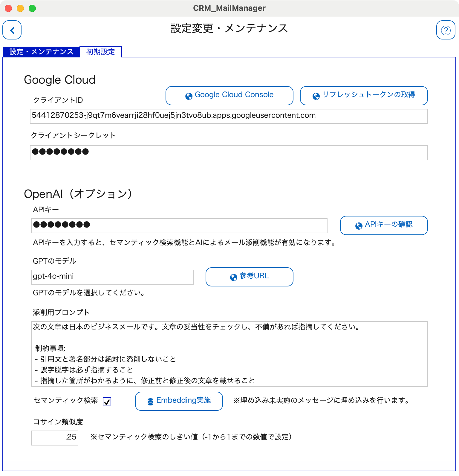Screen dimensions: 459x476
Task: Focus the クライアントID input field
Action: tap(229, 116)
